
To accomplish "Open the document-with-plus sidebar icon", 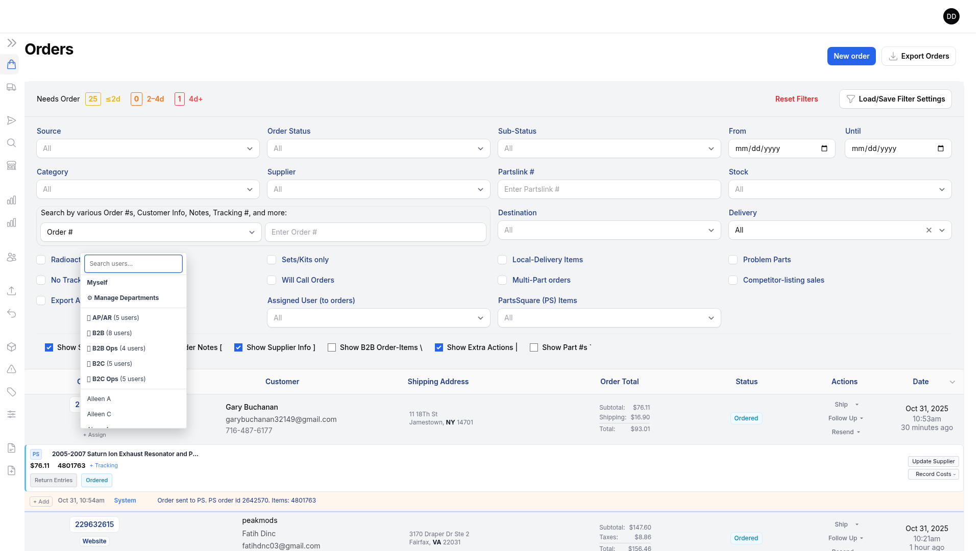I will [x=11, y=470].
